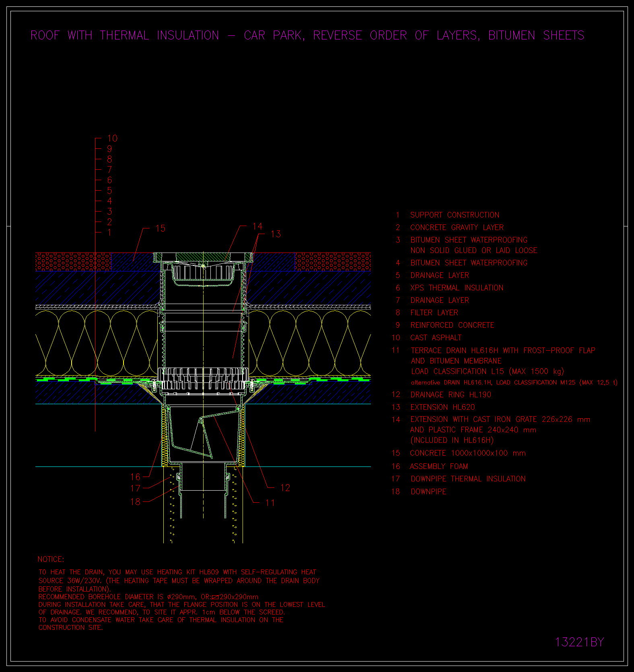Select legend text 'CONCRETE 1000x1000x100 mm'

468,453
